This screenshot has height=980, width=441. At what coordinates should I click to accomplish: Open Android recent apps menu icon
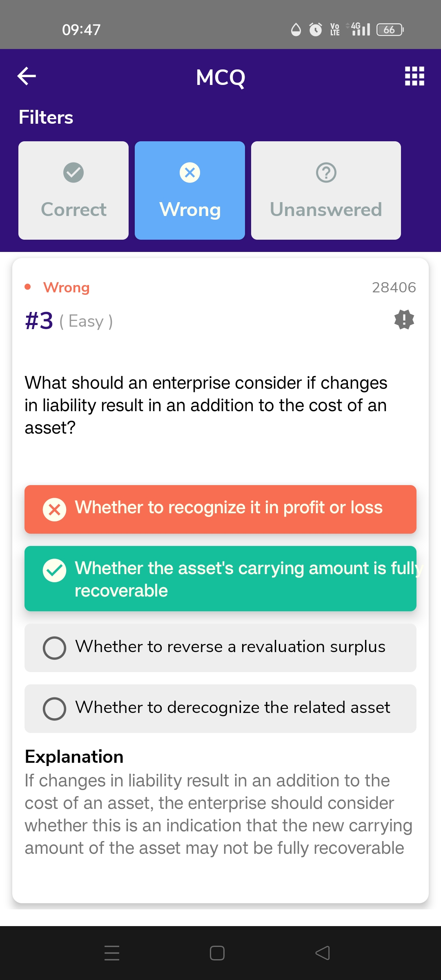[111, 953]
